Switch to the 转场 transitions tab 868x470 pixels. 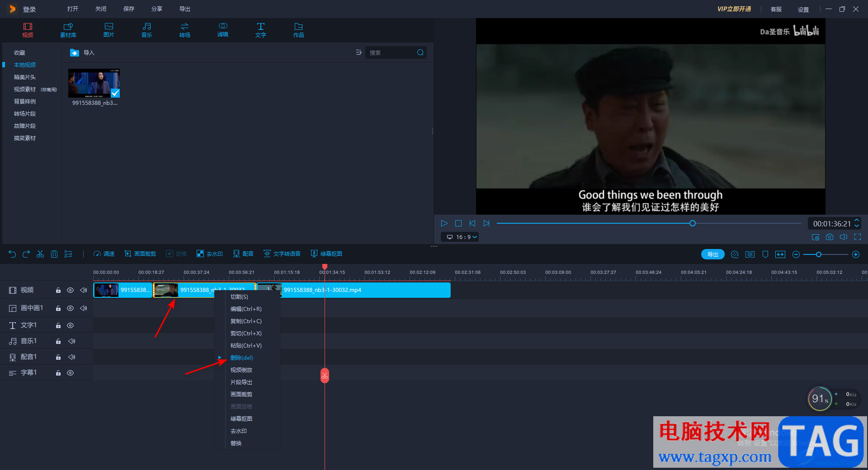pyautogui.click(x=185, y=30)
